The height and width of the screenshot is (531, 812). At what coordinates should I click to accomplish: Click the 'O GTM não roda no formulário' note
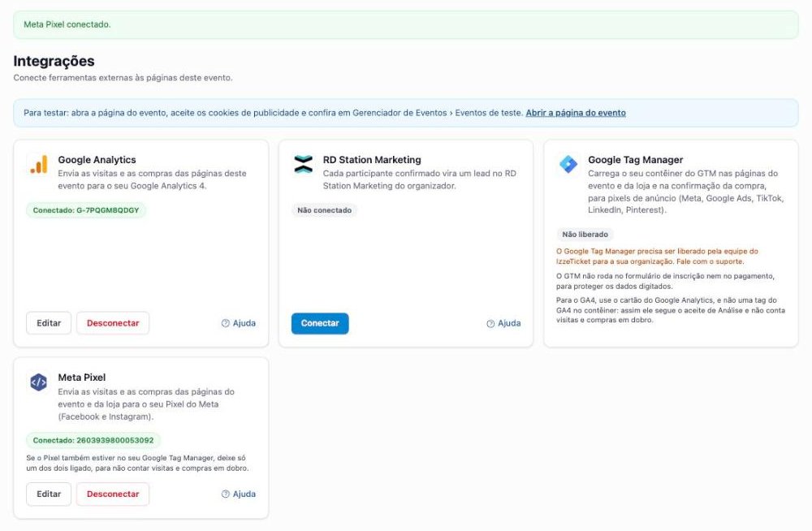pyautogui.click(x=666, y=281)
